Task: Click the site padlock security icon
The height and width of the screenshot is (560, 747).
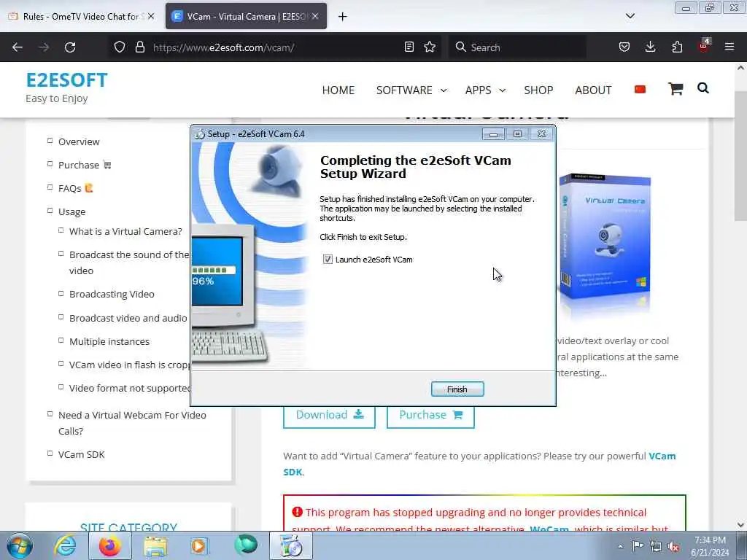Action: coord(139,47)
